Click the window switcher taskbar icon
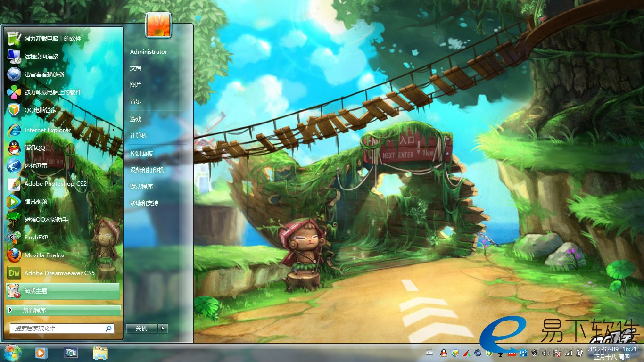This screenshot has width=644, height=362. [71, 353]
